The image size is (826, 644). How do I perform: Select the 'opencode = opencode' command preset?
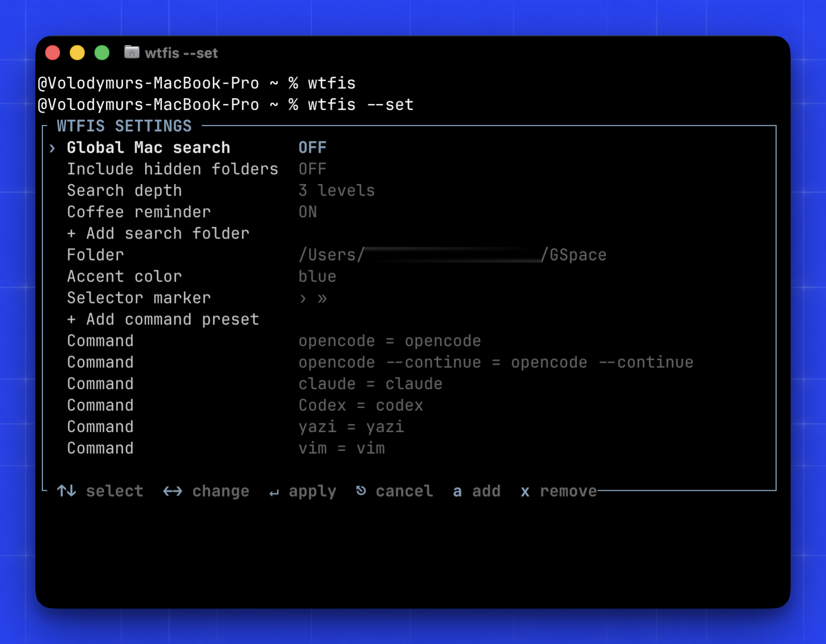pos(390,341)
